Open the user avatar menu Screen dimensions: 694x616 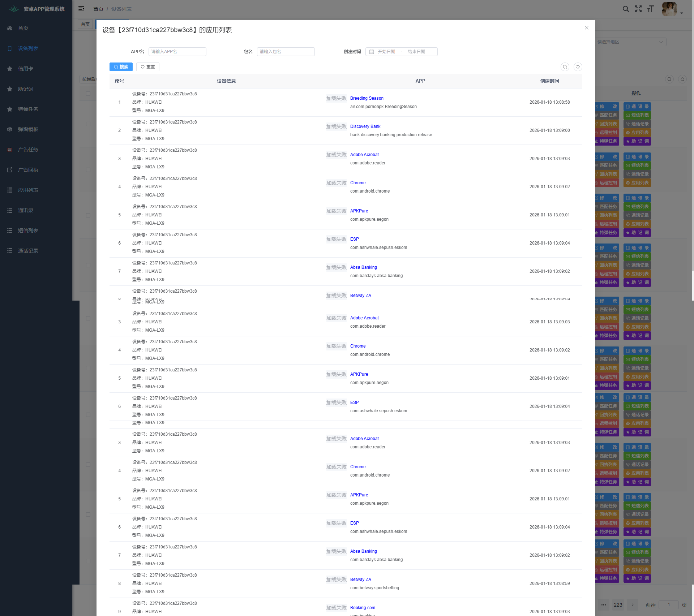coord(669,9)
